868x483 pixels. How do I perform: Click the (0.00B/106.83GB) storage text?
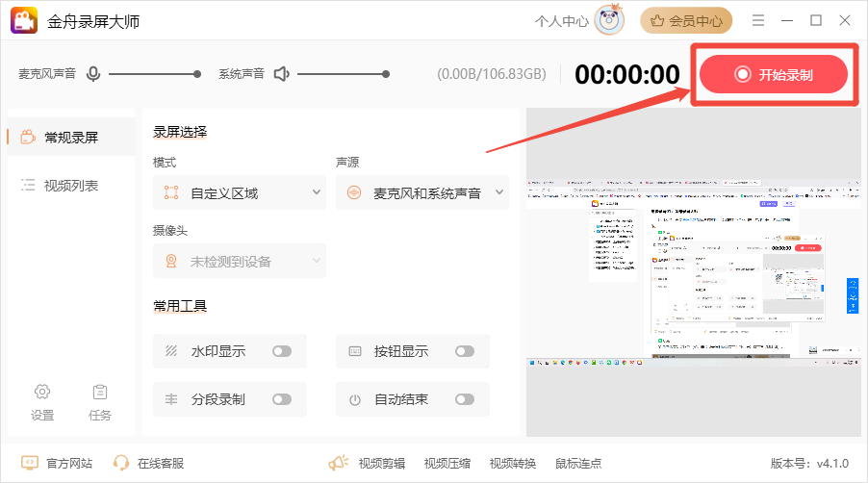[x=492, y=74]
